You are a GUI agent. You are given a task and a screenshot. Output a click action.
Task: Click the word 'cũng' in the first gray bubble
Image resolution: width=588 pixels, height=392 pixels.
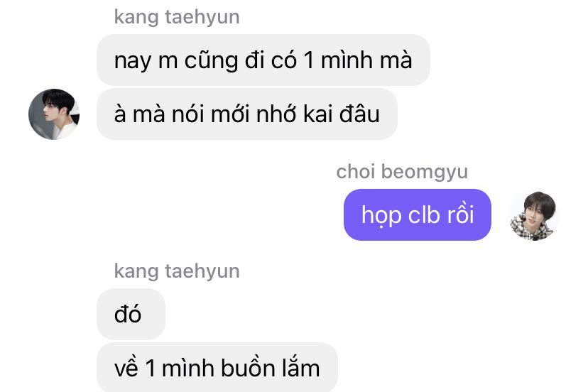[211, 61]
